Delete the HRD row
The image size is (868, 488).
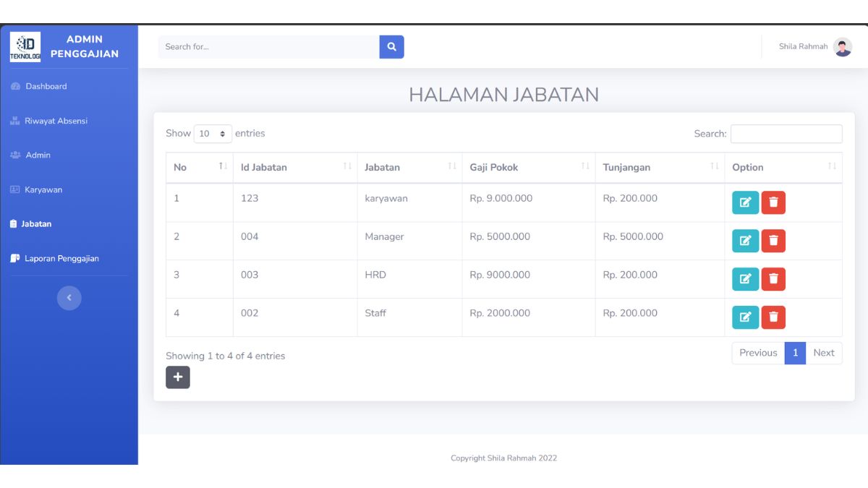click(773, 279)
